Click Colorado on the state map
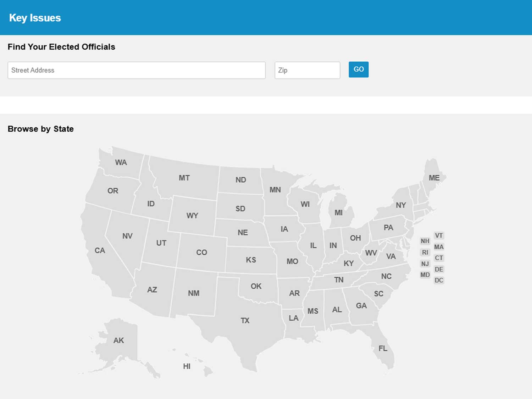The height and width of the screenshot is (399, 532). pos(201,253)
